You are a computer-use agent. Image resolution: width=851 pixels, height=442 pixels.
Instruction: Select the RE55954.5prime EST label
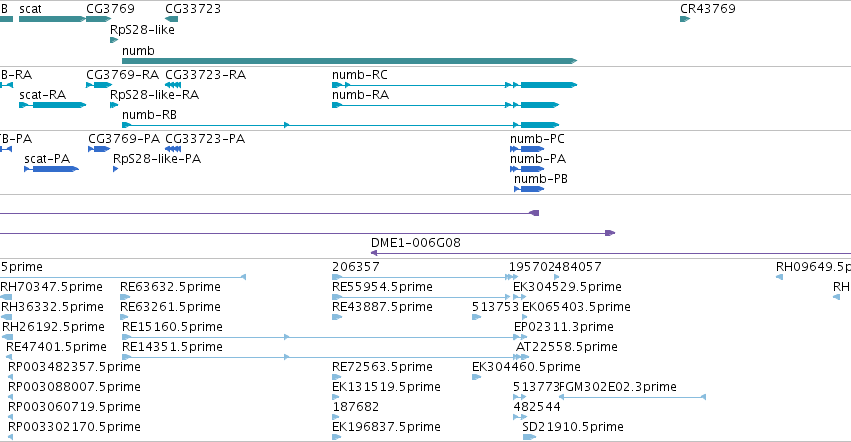point(383,287)
